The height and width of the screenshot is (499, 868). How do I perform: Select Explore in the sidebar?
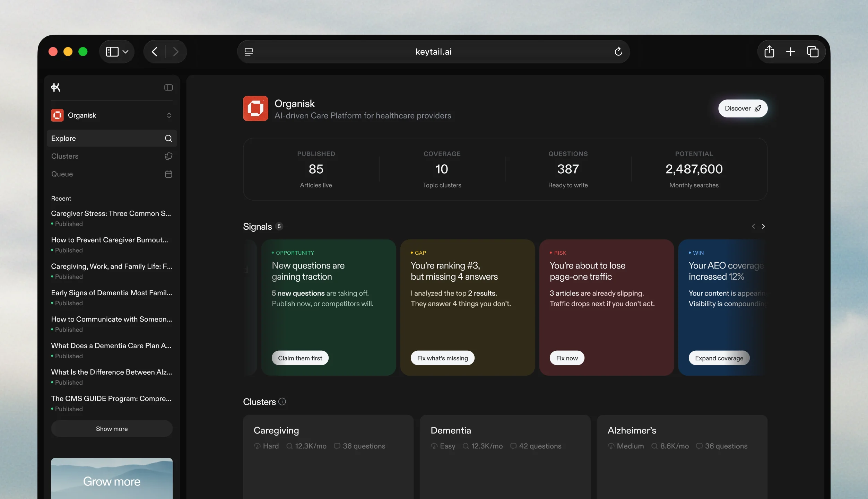(x=64, y=138)
